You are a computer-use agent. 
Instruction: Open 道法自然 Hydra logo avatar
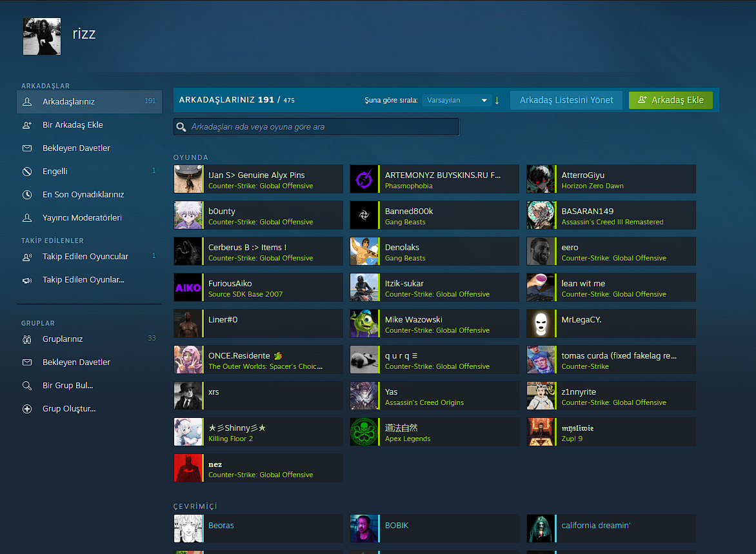click(x=364, y=432)
